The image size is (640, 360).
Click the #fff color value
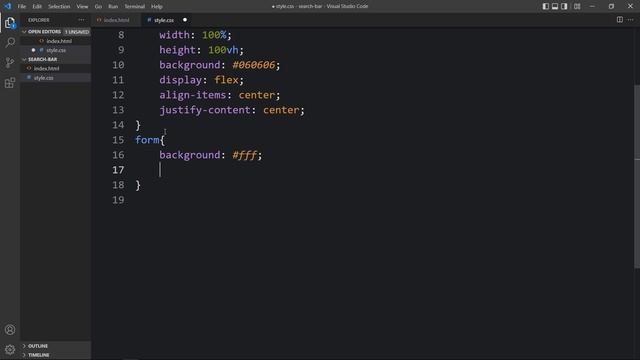(244, 155)
